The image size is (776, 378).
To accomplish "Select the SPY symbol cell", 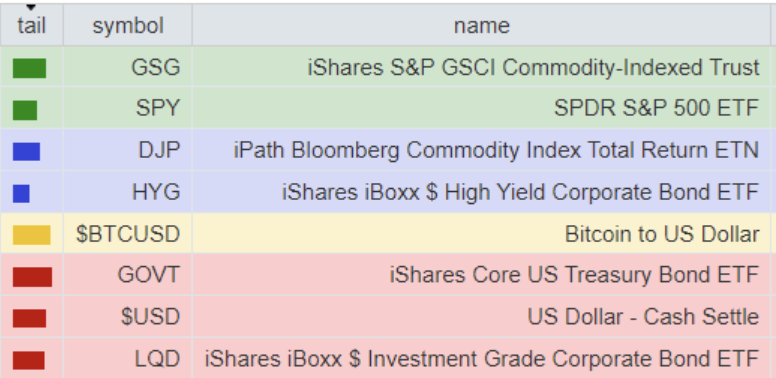I will tap(128, 108).
